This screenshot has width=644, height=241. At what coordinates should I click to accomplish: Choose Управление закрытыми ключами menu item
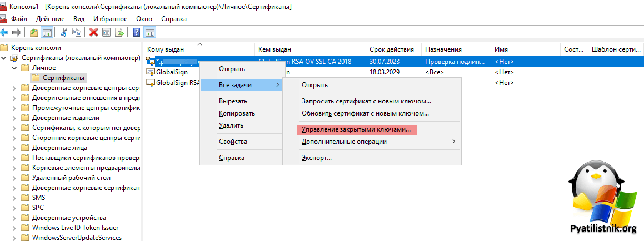pyautogui.click(x=356, y=129)
